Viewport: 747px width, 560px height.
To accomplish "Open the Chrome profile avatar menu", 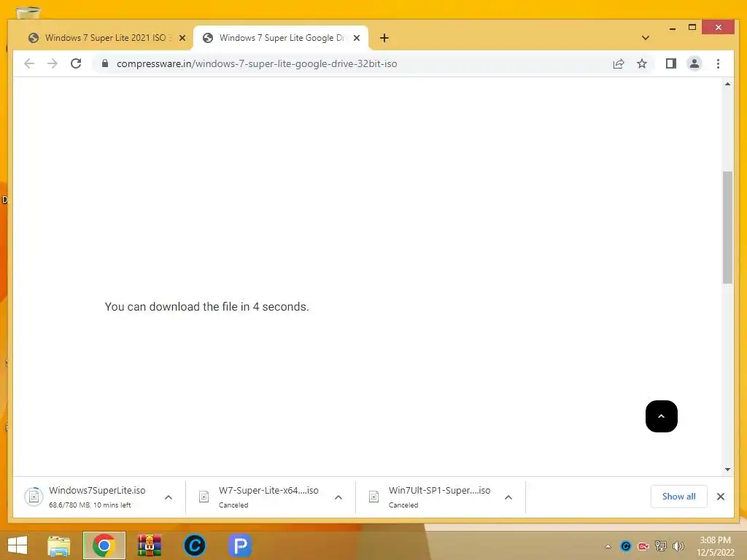I will 694,63.
